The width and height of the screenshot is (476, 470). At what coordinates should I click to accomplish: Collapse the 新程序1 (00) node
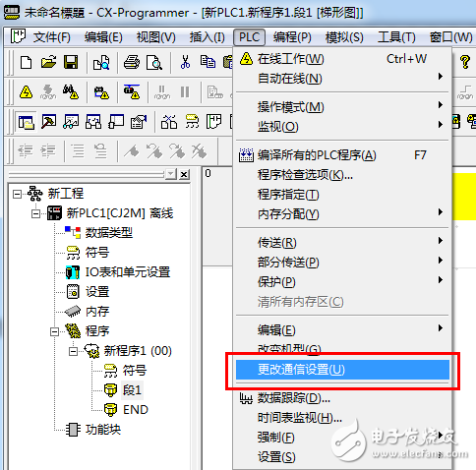(x=73, y=351)
